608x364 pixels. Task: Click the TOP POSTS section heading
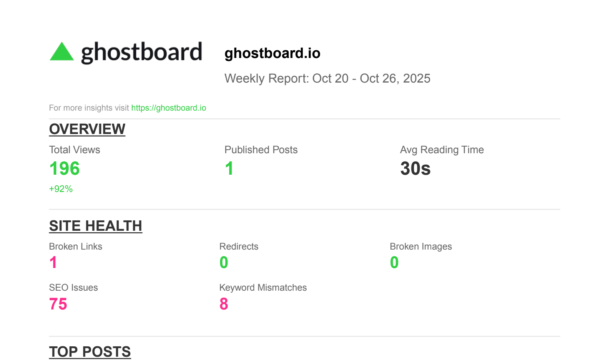90,352
